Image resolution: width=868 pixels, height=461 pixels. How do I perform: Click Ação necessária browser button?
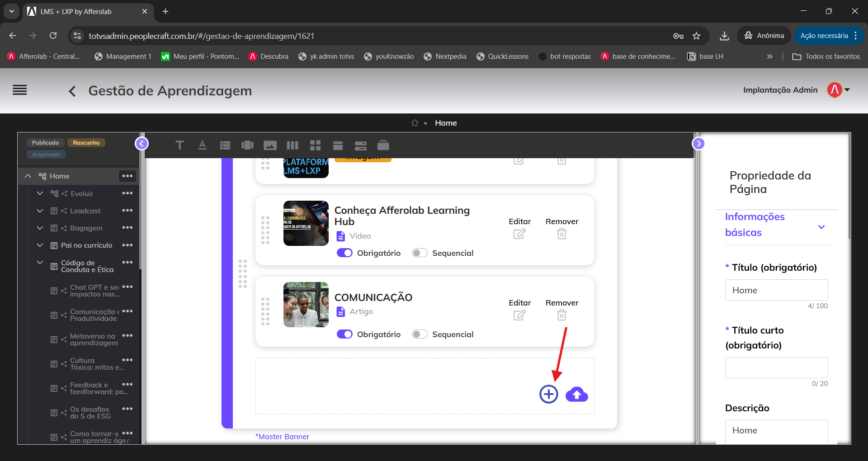(829, 36)
